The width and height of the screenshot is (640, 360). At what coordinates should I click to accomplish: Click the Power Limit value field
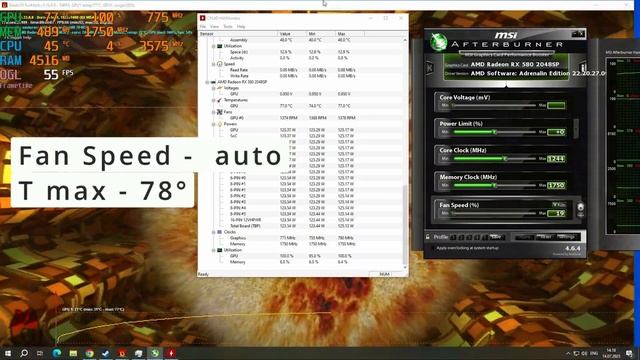(556, 132)
